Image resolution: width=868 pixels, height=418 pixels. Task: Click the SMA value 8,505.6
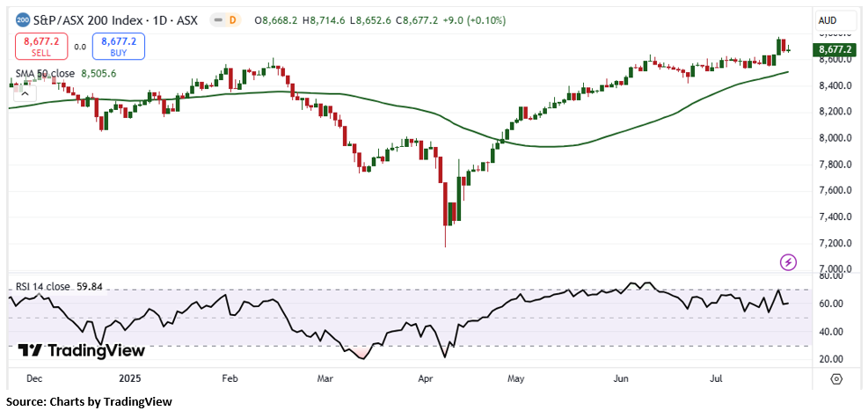tap(98, 73)
